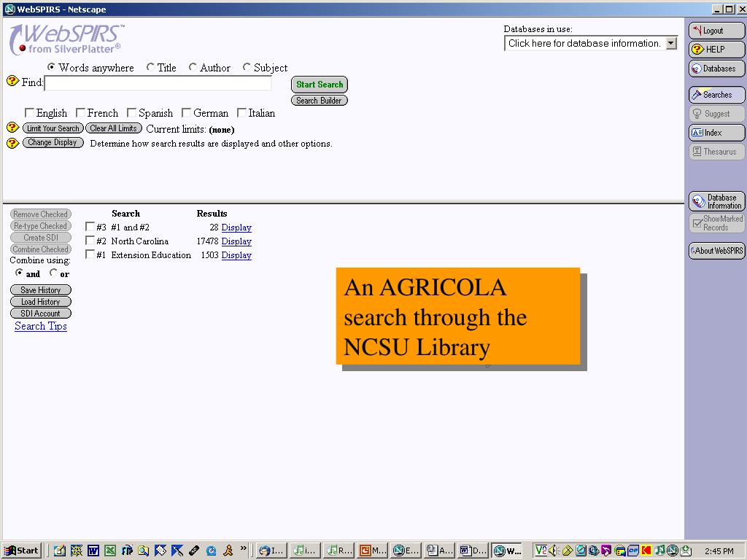Check the German language checkbox

click(x=186, y=112)
